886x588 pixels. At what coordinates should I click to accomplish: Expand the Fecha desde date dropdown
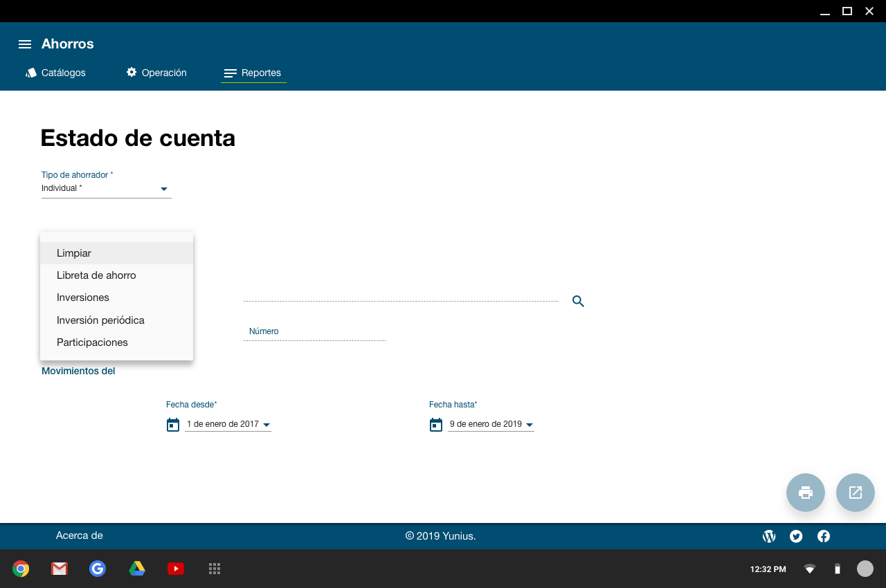tap(266, 425)
